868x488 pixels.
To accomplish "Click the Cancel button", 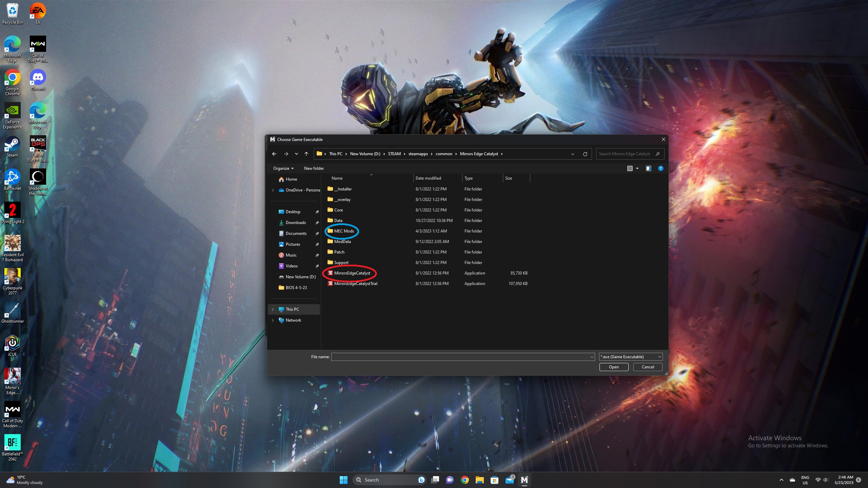I will pos(648,367).
